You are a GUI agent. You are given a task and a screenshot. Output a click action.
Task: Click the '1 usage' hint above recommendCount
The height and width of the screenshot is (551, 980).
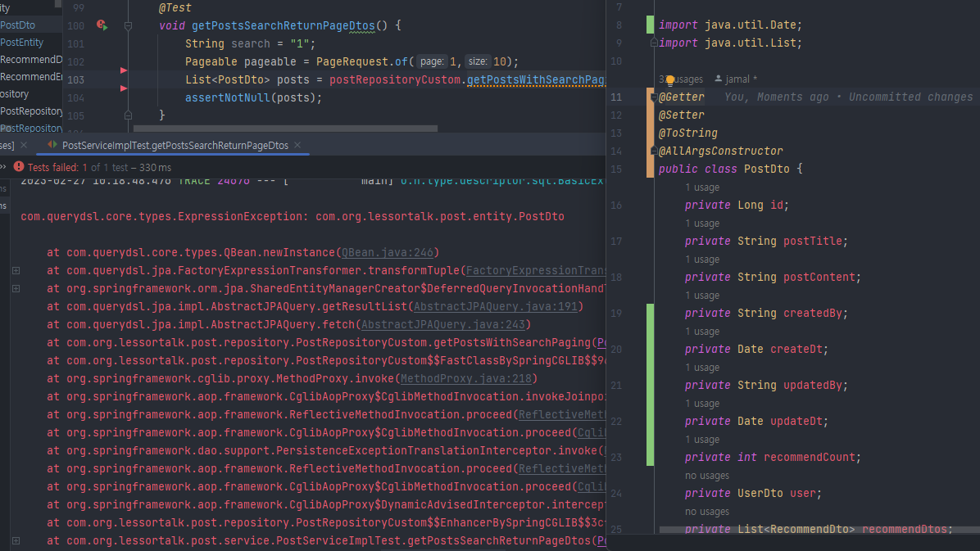click(x=702, y=440)
